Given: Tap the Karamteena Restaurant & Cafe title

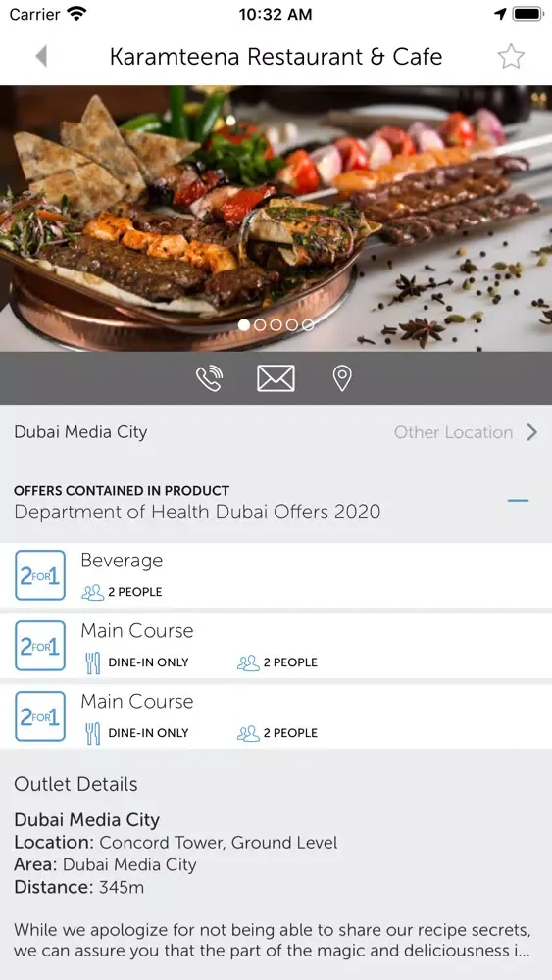Looking at the screenshot, I should tap(276, 56).
